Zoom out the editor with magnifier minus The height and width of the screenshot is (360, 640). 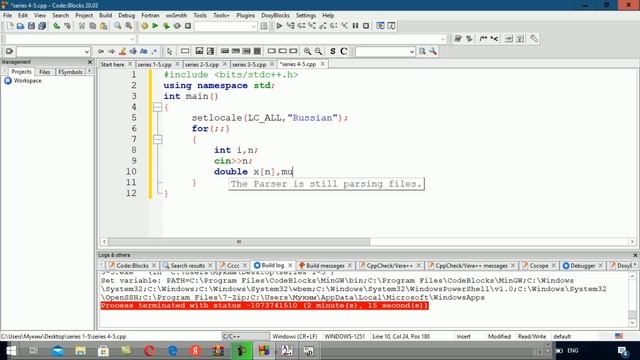pos(318,51)
